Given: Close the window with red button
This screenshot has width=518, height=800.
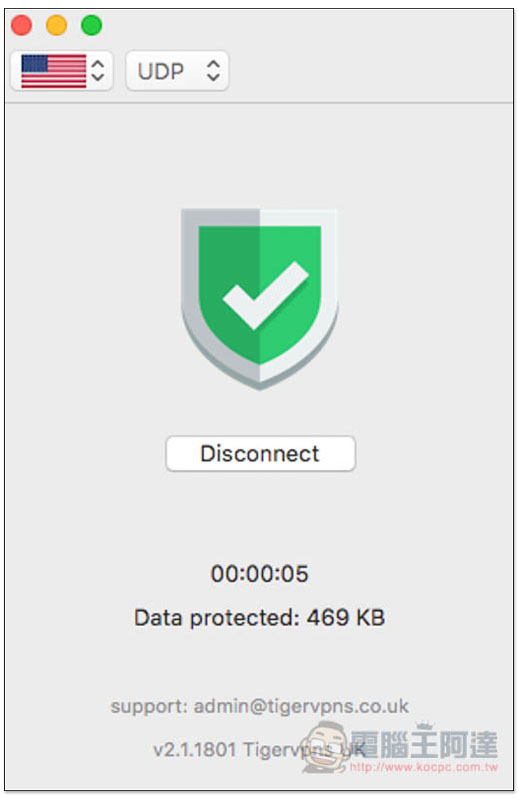Looking at the screenshot, I should click(21, 25).
